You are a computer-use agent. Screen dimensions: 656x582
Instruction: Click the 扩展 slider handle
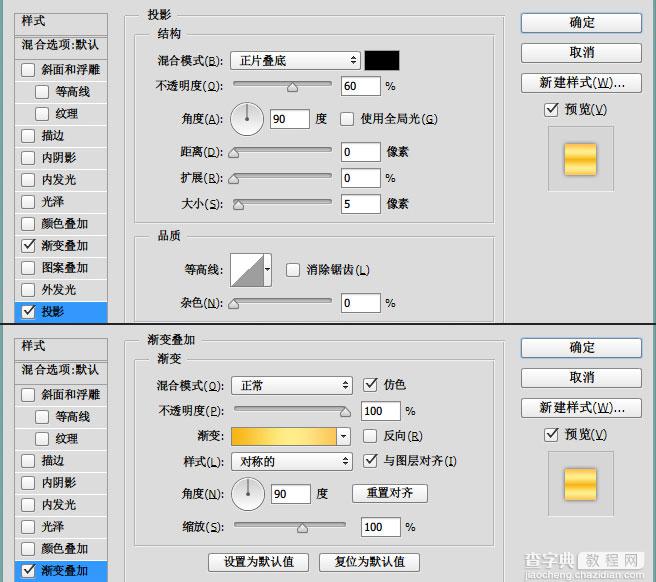pyautogui.click(x=234, y=179)
